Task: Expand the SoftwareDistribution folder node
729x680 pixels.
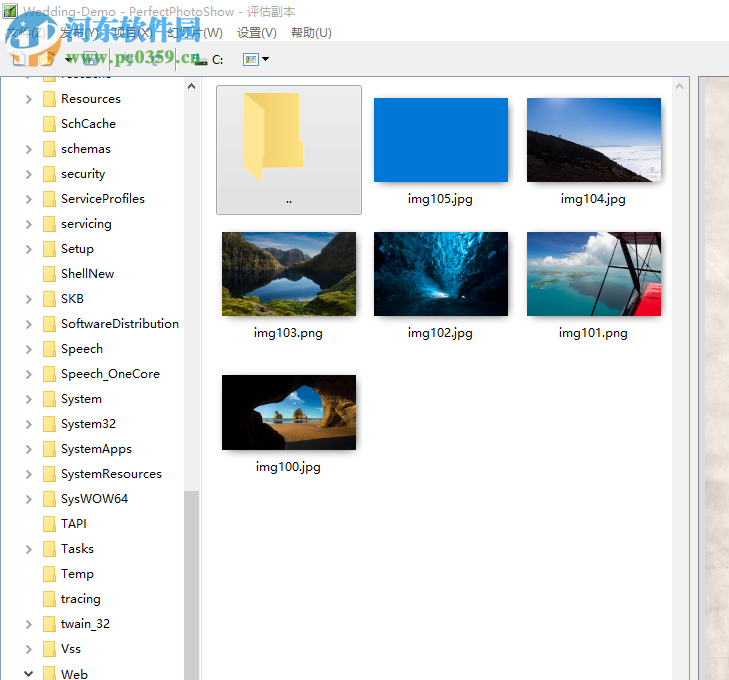Action: 29,324
